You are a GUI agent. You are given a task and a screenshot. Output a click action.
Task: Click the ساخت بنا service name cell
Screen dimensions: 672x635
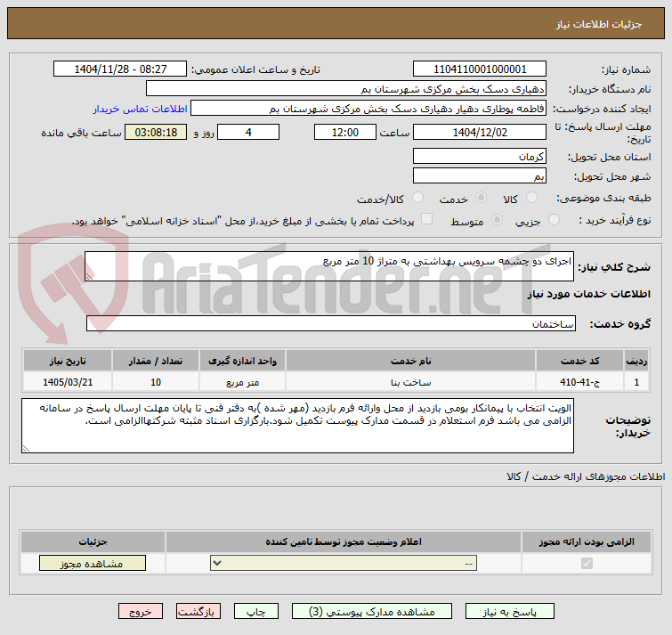(410, 382)
